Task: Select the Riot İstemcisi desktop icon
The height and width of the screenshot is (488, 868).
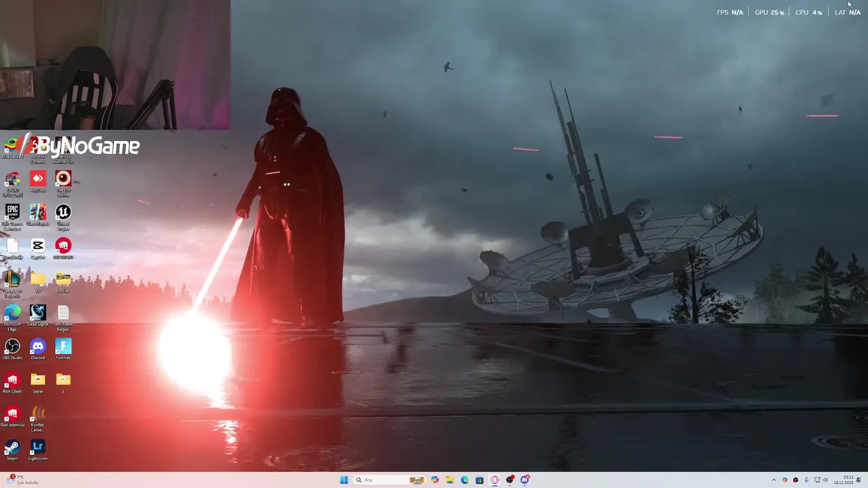Action: coord(12,416)
